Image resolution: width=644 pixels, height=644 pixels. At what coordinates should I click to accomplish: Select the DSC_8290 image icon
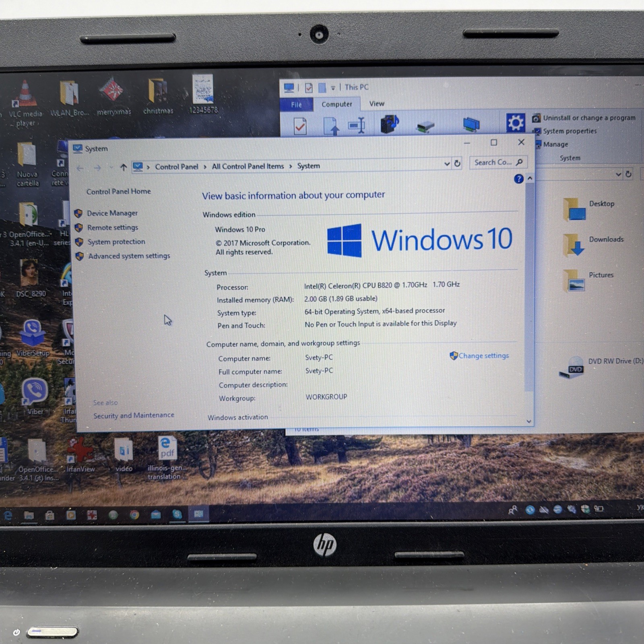[31, 278]
